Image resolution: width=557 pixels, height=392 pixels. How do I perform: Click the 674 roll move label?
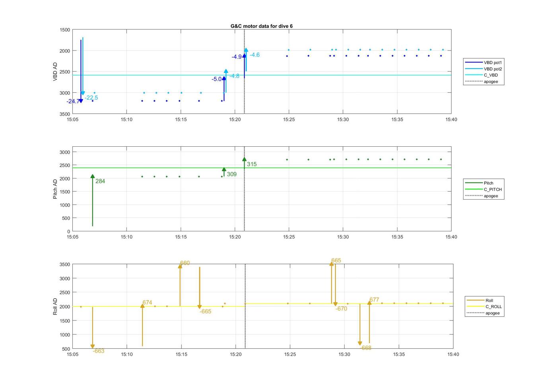147,303
